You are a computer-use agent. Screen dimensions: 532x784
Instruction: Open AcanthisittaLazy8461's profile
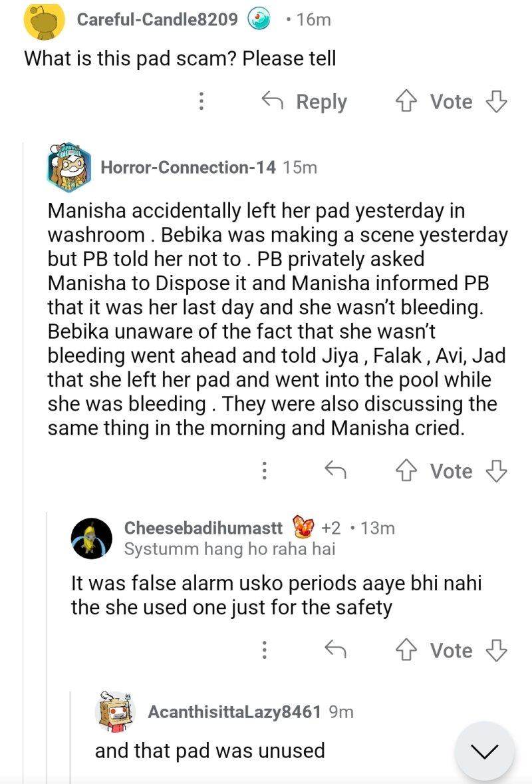click(x=235, y=712)
